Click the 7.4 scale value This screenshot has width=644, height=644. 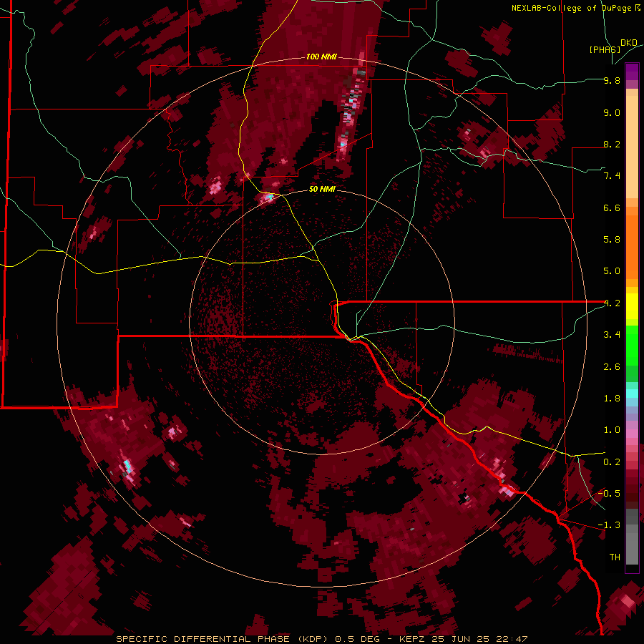click(x=612, y=176)
